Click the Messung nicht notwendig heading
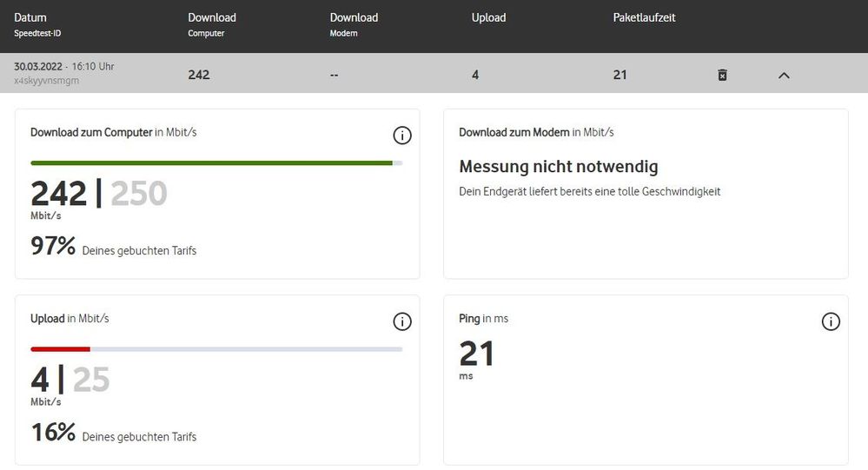Viewport: 868px width, 470px height. 558,167
